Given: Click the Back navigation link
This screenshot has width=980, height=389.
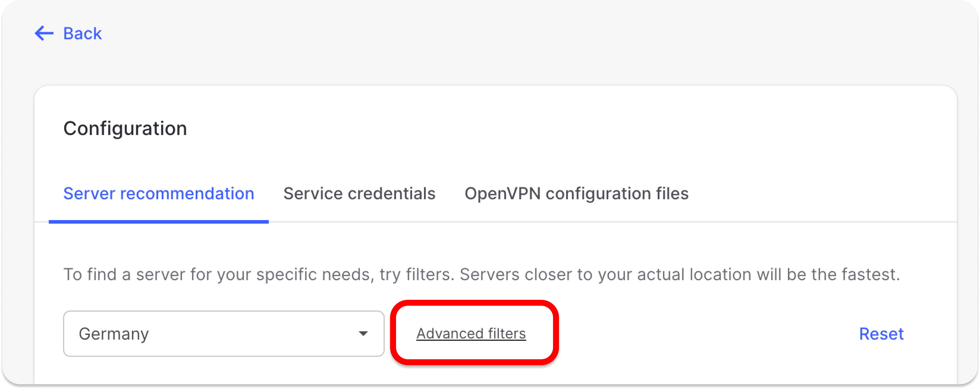Looking at the screenshot, I should pos(82,34).
